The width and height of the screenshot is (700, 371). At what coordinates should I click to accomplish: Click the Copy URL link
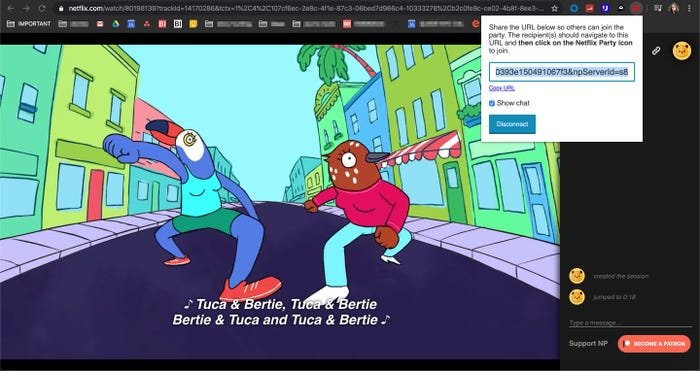(501, 88)
